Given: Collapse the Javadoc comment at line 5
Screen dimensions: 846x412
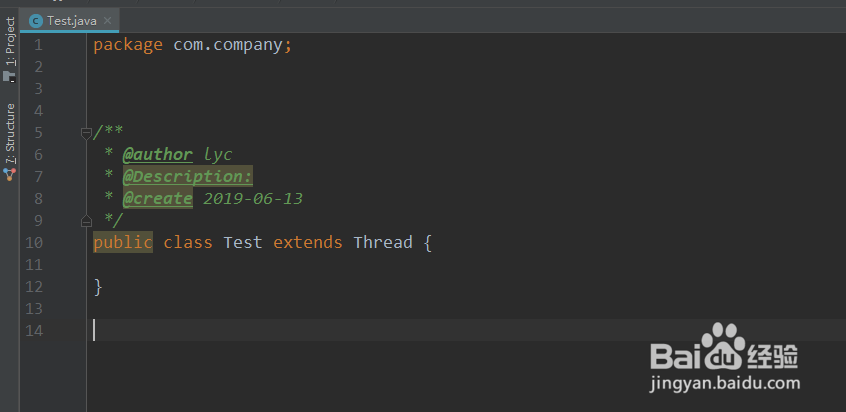Looking at the screenshot, I should [86, 132].
